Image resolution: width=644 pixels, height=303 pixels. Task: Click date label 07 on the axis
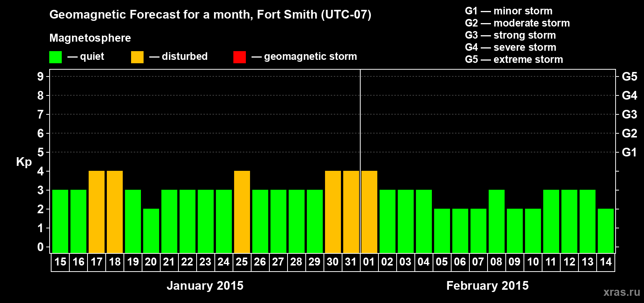click(x=478, y=262)
